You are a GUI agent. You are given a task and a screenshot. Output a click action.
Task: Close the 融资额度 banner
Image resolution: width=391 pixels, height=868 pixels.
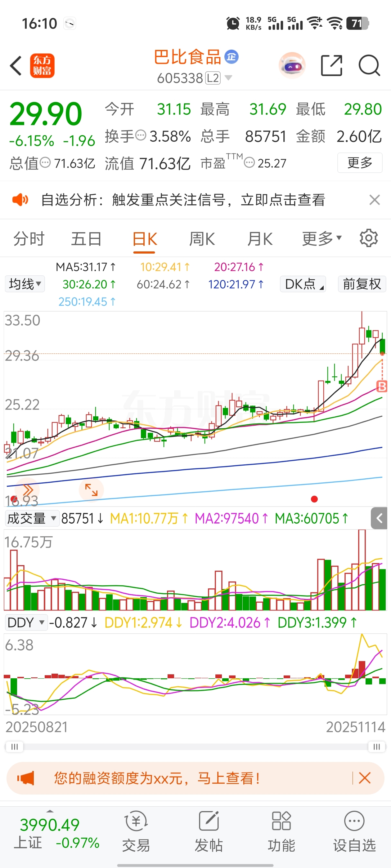pyautogui.click(x=365, y=778)
